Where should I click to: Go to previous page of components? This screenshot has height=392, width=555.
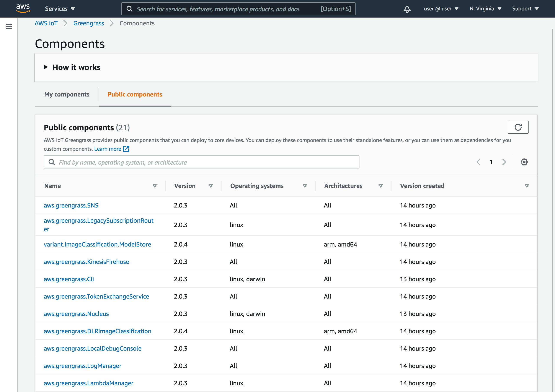(478, 162)
